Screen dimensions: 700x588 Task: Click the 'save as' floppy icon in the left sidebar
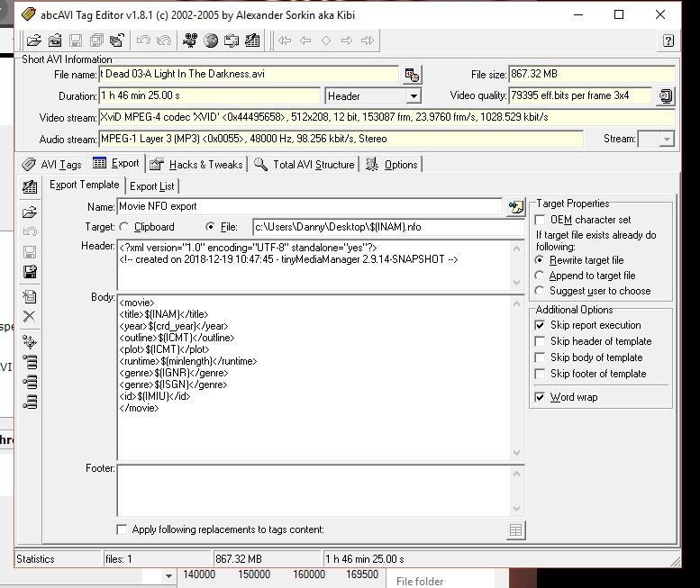click(x=30, y=272)
